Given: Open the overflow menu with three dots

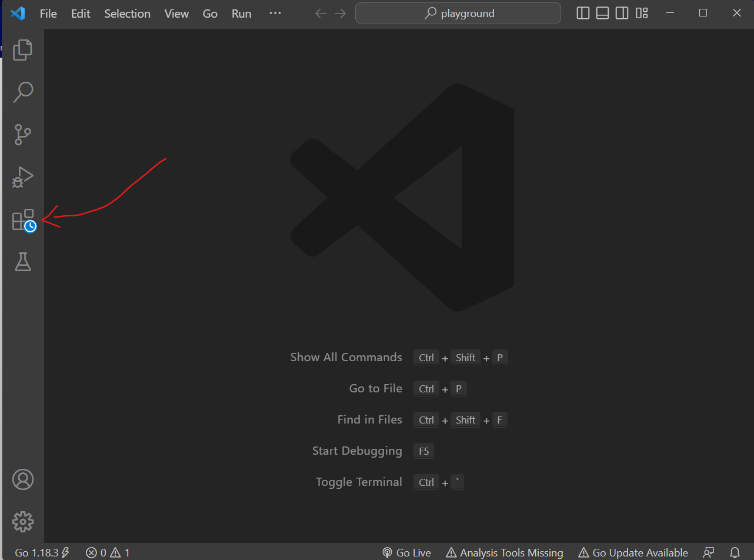Looking at the screenshot, I should [x=275, y=13].
